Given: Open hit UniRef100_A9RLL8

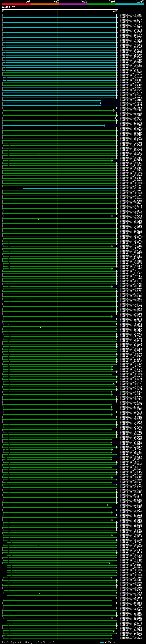Looking at the screenshot, I should coord(131,22).
